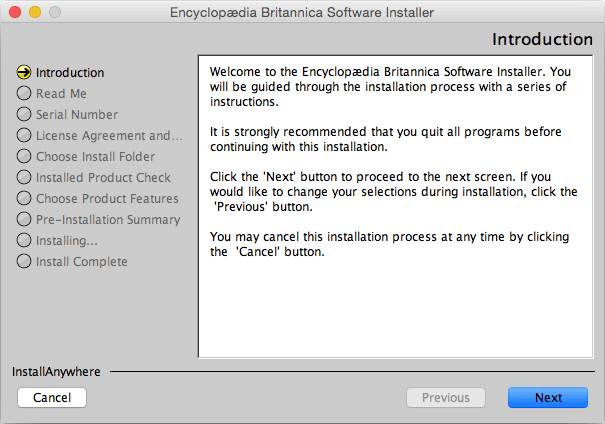The image size is (605, 424).
Task: Click the InstallAnywhere label
Action: click(x=56, y=372)
